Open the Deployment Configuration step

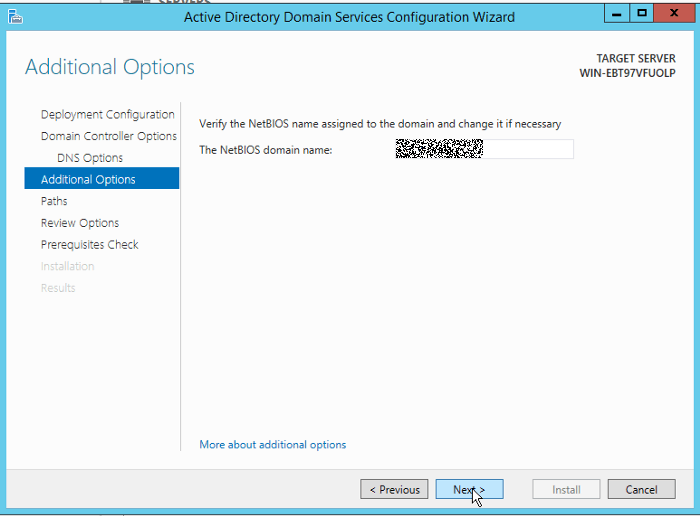click(108, 115)
